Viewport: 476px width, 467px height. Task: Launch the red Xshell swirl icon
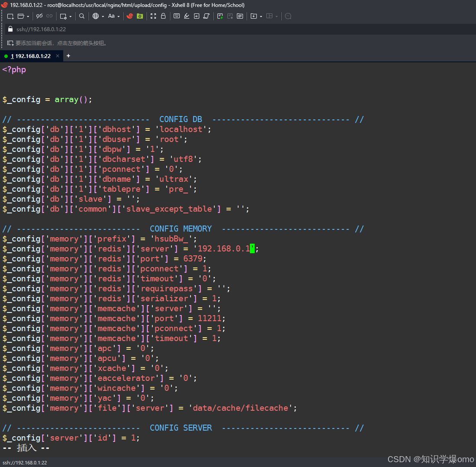pyautogui.click(x=130, y=16)
